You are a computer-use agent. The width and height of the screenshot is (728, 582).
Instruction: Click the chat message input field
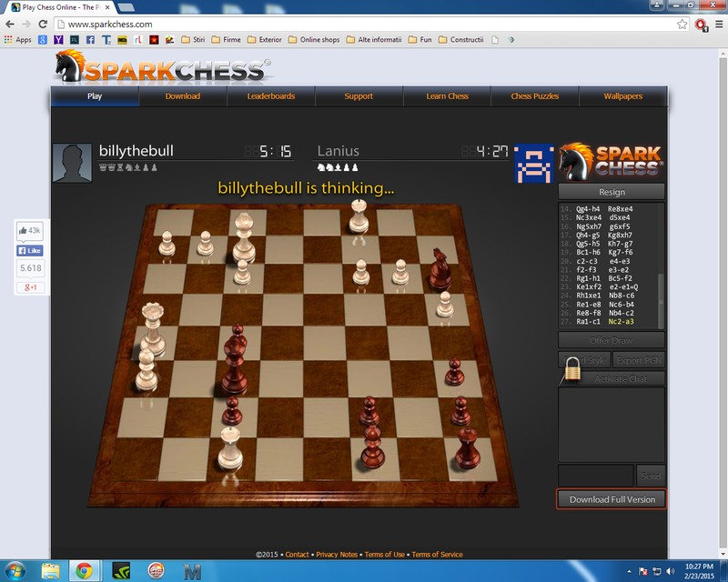click(596, 476)
